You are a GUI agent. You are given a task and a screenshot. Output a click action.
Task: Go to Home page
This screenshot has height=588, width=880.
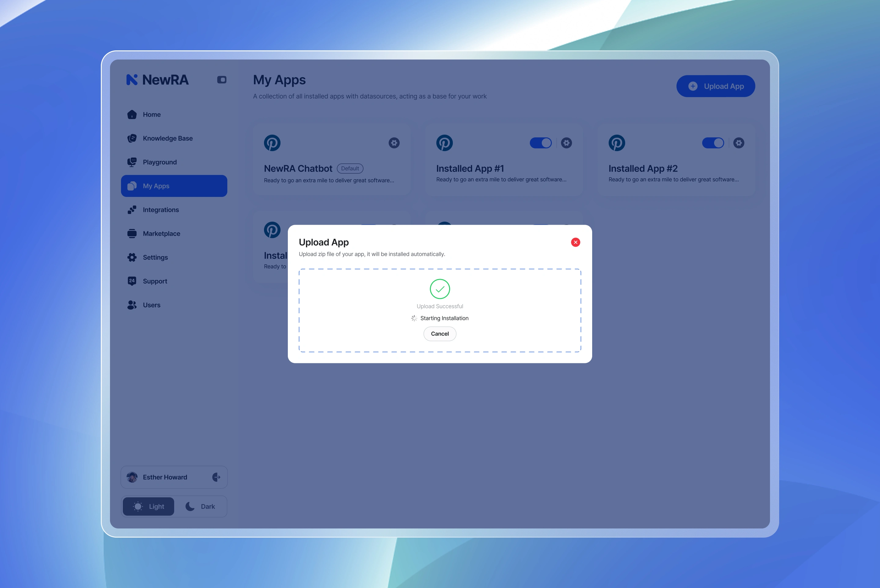coord(174,114)
